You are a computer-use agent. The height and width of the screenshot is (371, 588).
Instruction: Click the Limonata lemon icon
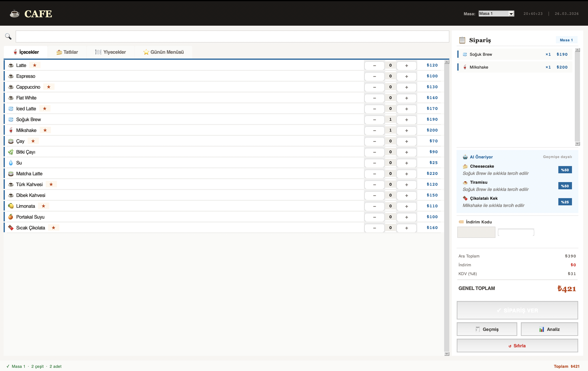11,206
